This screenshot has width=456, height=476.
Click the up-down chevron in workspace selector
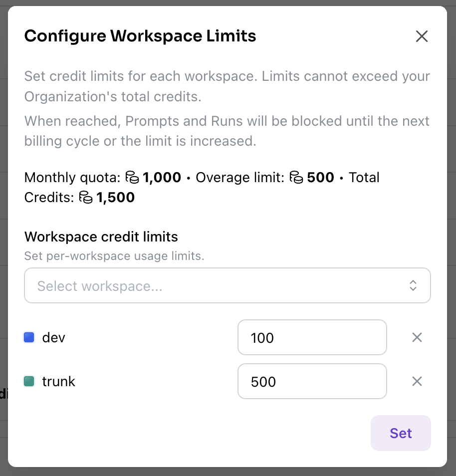point(413,285)
